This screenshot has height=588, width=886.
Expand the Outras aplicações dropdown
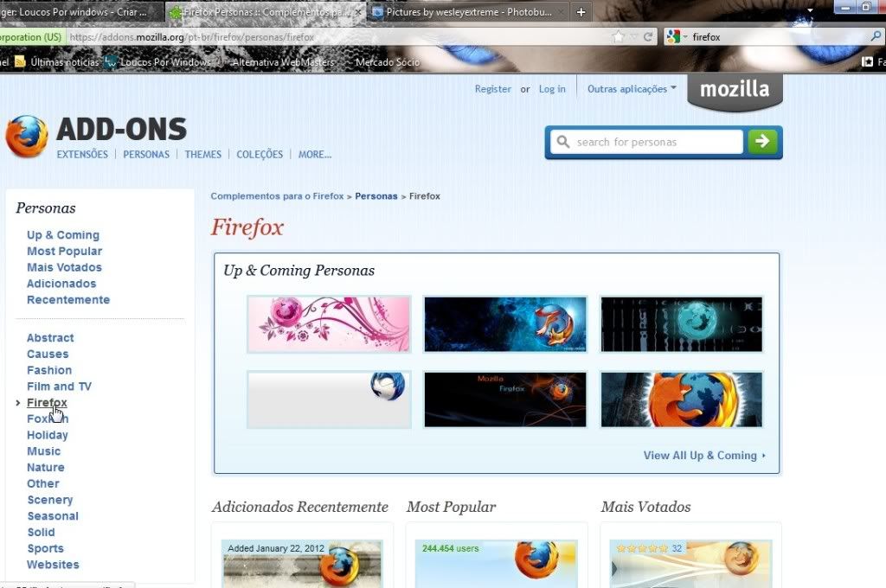tap(632, 89)
